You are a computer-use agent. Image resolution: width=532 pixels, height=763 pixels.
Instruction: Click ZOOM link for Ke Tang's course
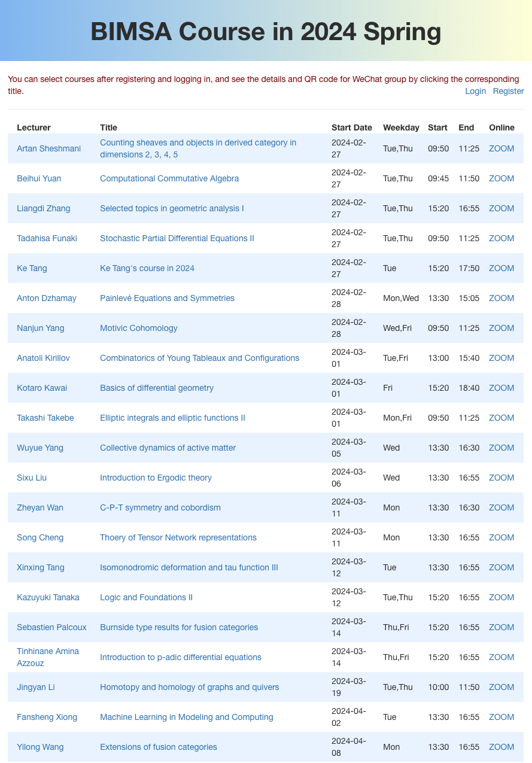[x=501, y=268]
